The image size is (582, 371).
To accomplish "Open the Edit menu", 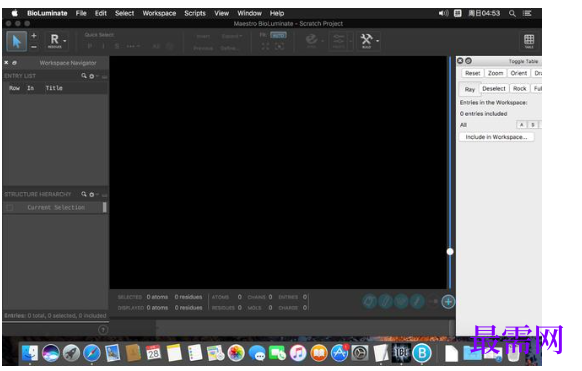I will point(101,13).
